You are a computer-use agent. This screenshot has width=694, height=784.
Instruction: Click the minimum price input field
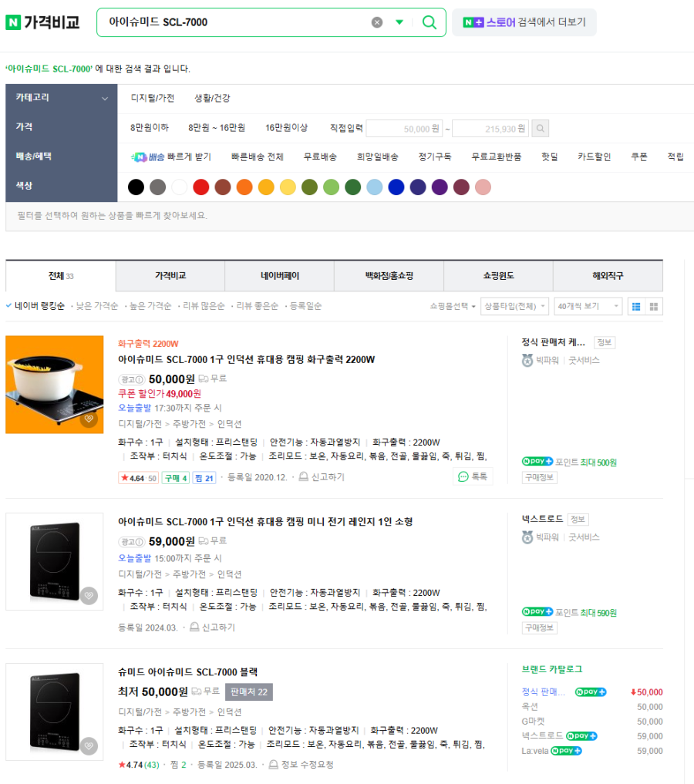click(404, 129)
